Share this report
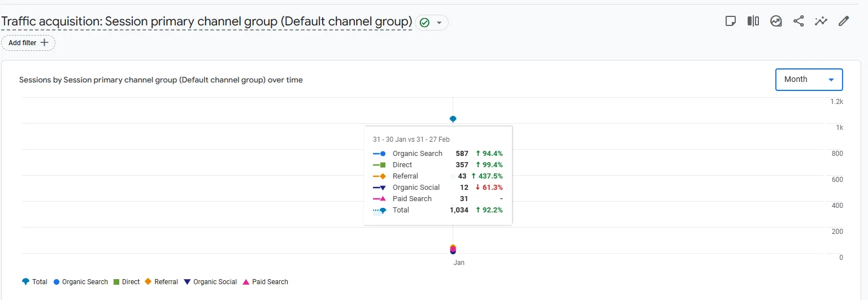The width and height of the screenshot is (868, 300). pos(798,21)
